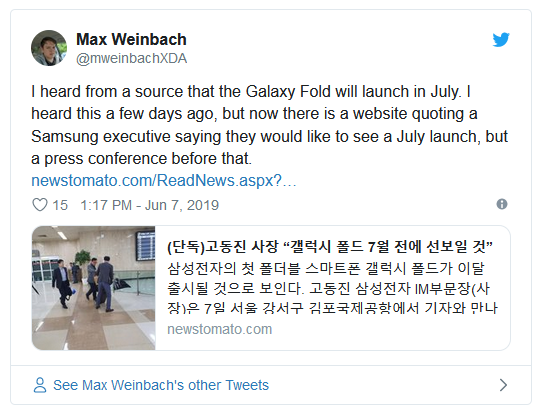Click the newstomato.com domain in card
Screen dimensions: 538x411
pos(220,329)
